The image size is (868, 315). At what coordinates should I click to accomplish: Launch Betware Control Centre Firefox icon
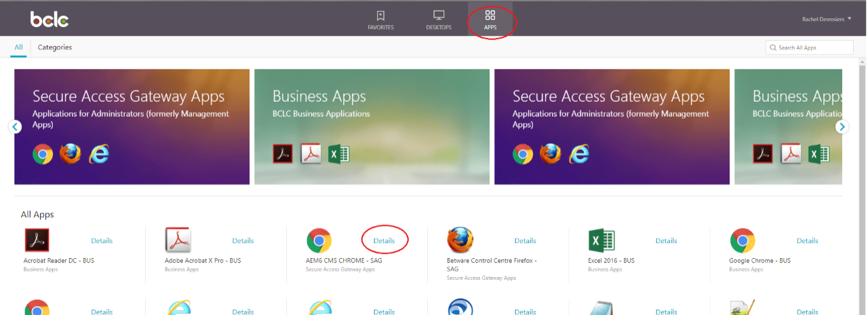tap(460, 240)
